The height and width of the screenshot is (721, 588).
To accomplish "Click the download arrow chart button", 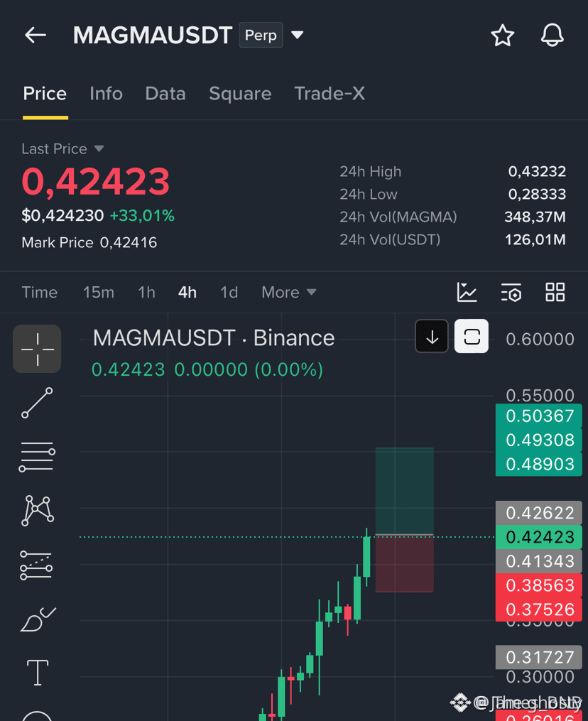I will coord(432,337).
